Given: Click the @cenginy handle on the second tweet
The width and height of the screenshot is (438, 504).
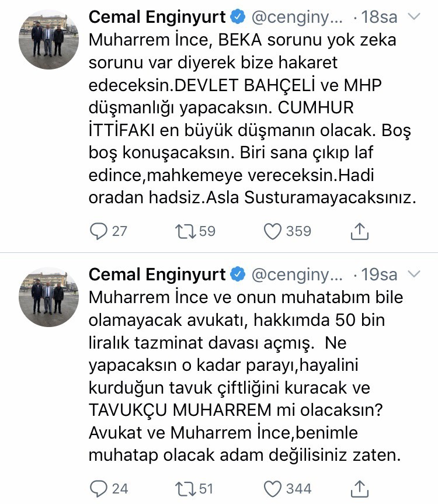Looking at the screenshot, I should 298,273.
